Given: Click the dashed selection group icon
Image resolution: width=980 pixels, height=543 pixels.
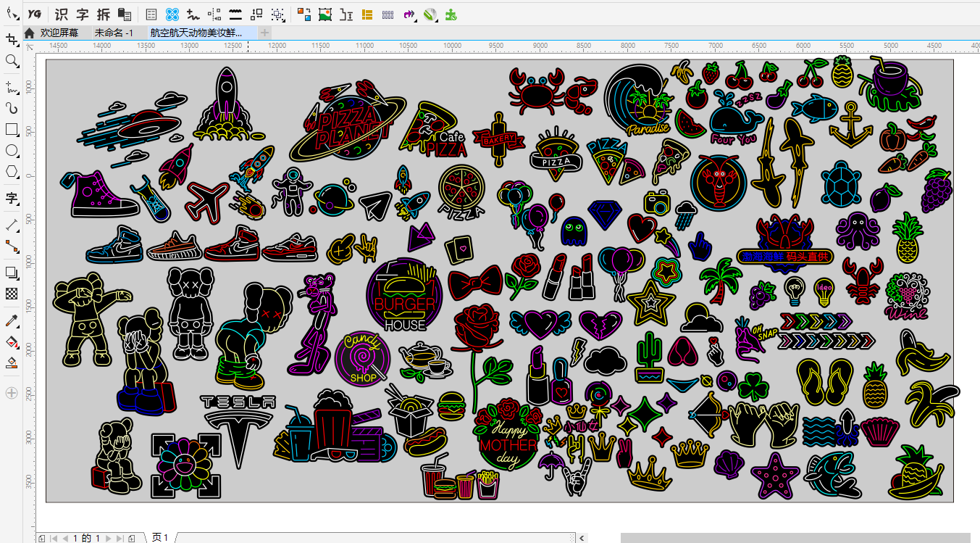Looking at the screenshot, I should tap(277, 14).
